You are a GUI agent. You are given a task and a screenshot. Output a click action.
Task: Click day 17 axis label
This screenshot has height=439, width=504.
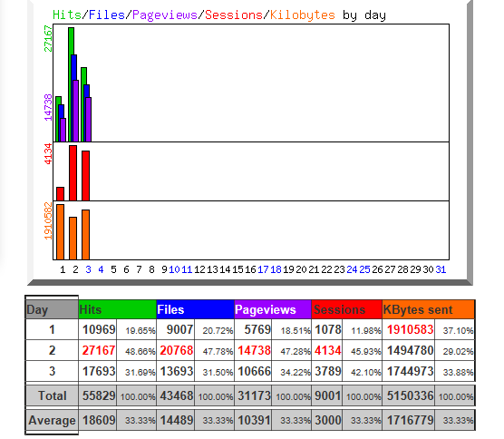(x=263, y=269)
